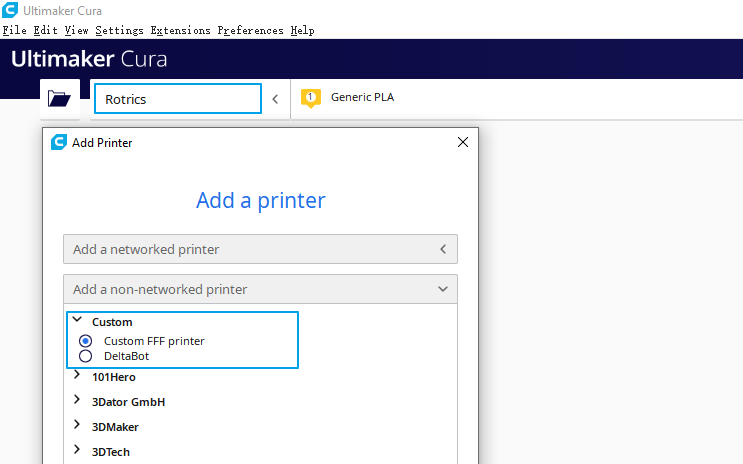Screen dimensions: 743x464
Task: Open the Settings menu
Action: click(x=119, y=30)
